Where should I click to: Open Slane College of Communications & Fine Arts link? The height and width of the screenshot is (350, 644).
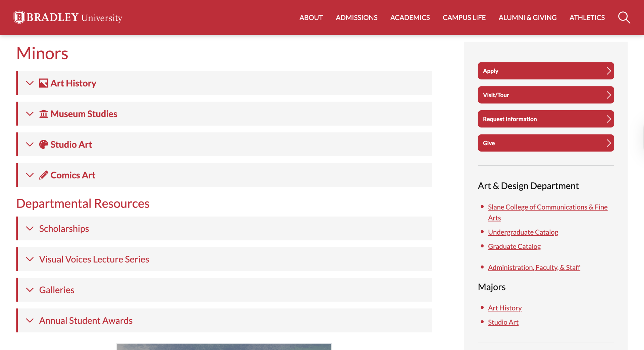point(547,212)
